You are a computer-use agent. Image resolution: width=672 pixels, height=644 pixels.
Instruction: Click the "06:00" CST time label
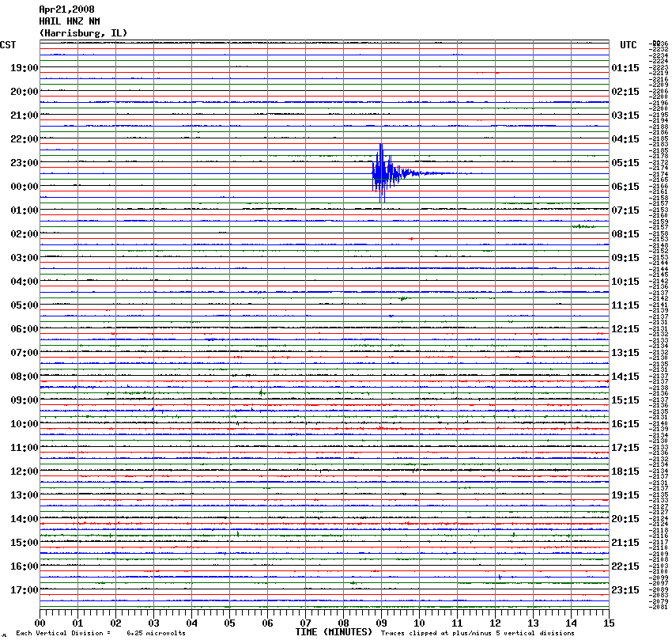[x=25, y=329]
